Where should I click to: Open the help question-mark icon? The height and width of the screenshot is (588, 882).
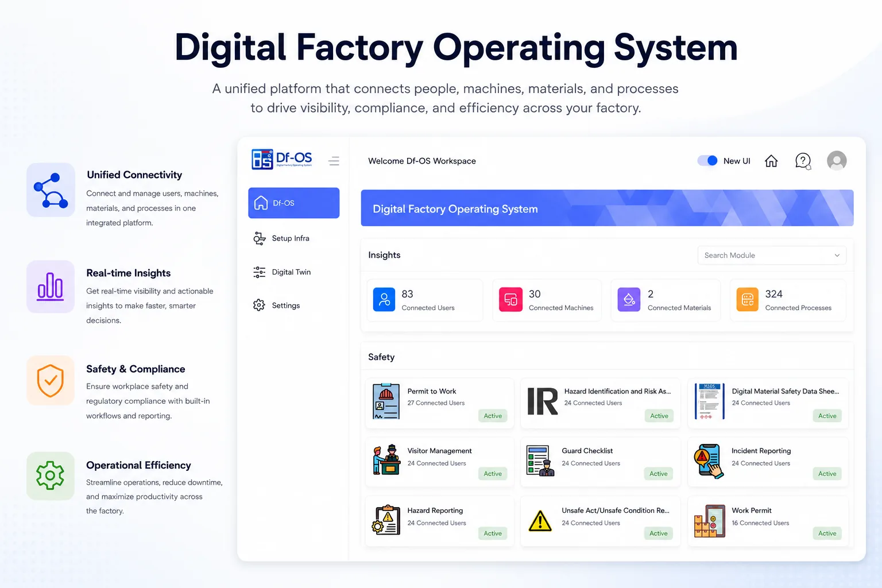(x=803, y=161)
